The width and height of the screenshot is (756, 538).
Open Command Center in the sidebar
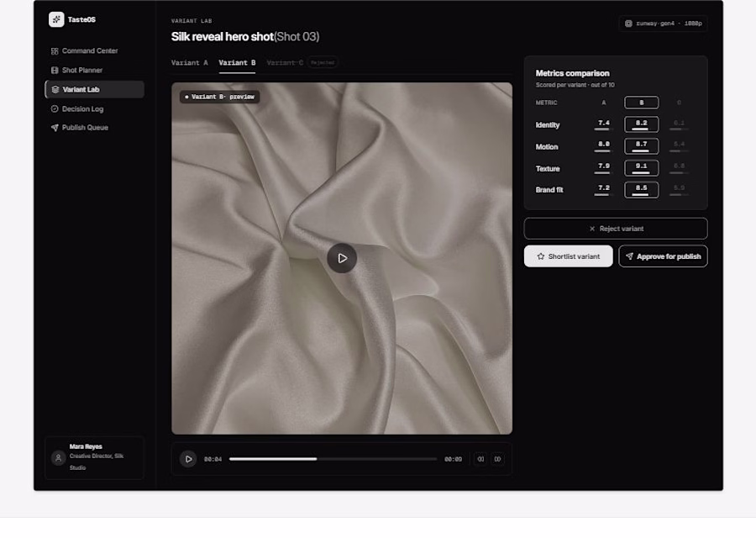pyautogui.click(x=94, y=50)
